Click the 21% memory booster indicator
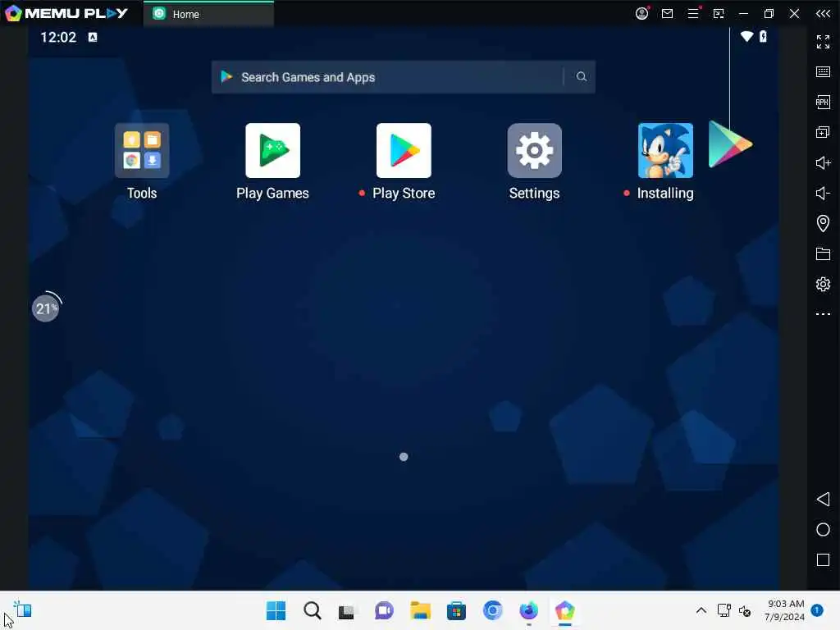Viewport: 840px width, 630px height. [x=46, y=308]
